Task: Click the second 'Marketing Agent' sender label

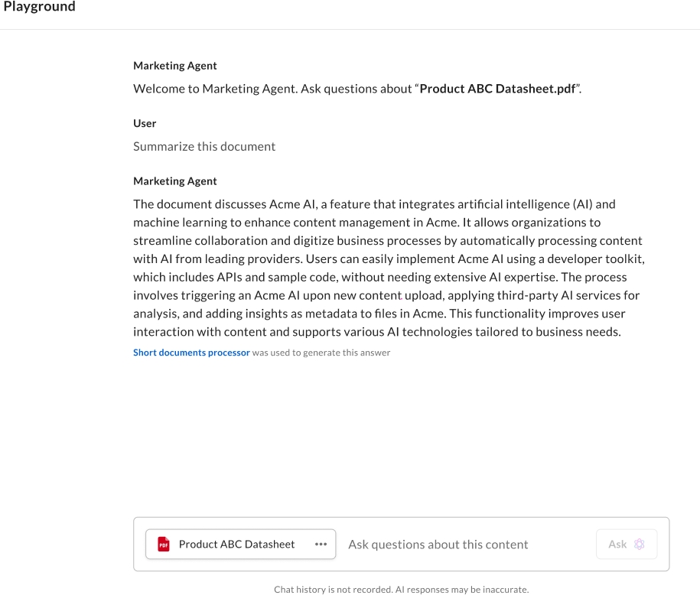Action: pos(175,181)
